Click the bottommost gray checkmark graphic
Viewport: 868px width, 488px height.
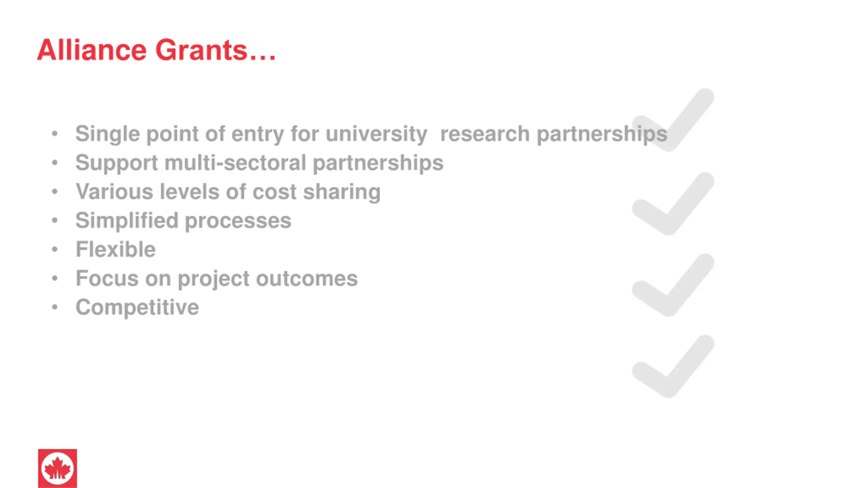tap(673, 366)
